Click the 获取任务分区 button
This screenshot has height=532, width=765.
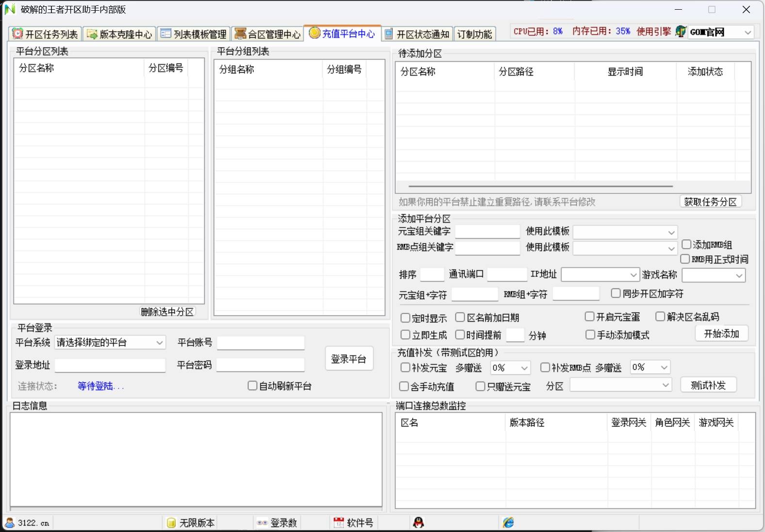coord(710,201)
